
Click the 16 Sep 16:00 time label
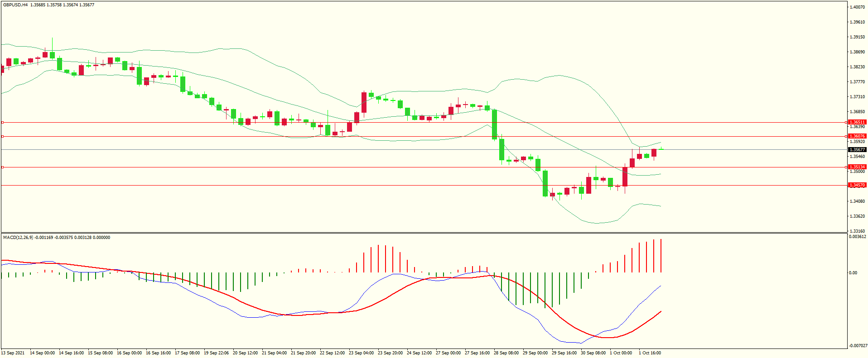[x=158, y=353]
